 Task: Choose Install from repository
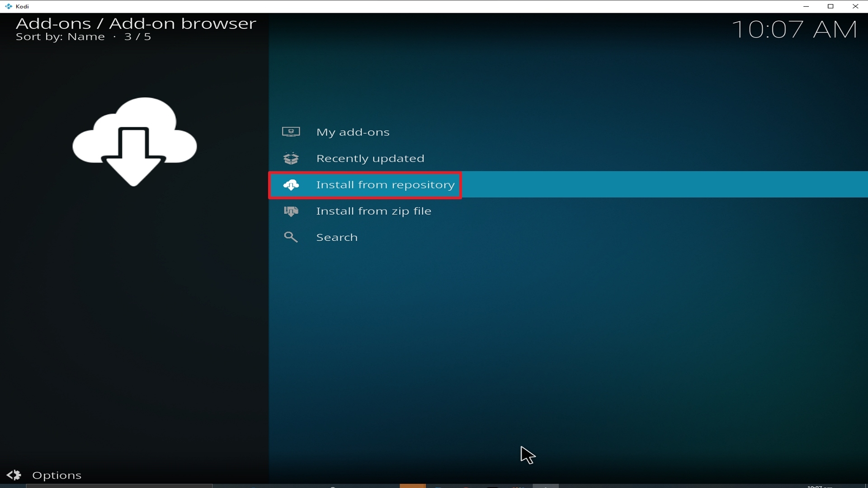(568, 184)
